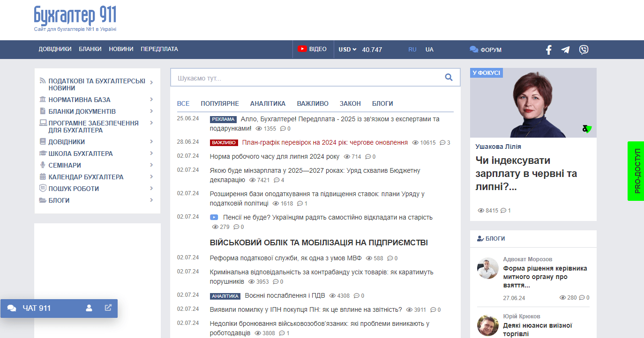Click views eye icon for План-графік перевірок

415,143
